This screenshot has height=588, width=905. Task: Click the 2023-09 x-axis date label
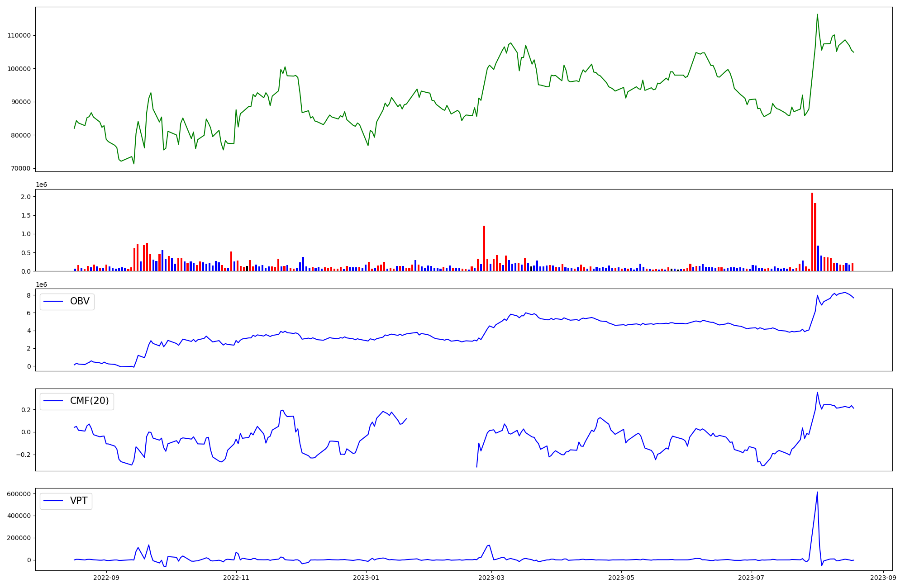(883, 578)
